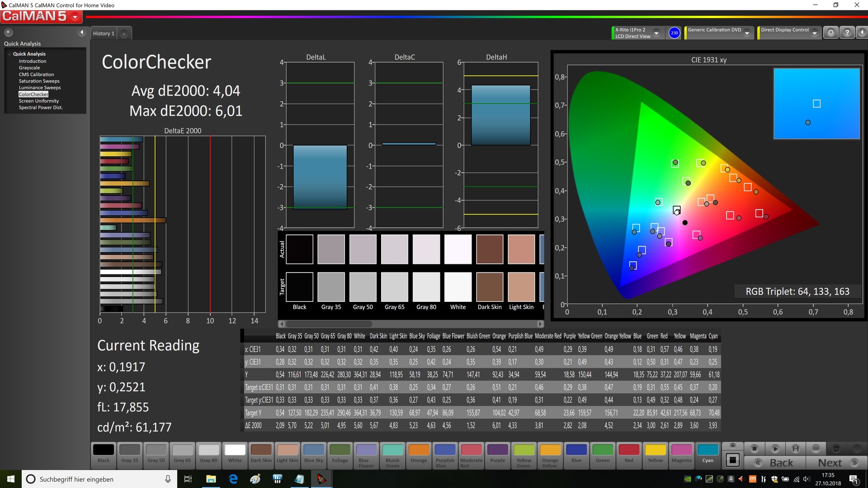
Task: Add a new history tab with plus
Action: click(x=124, y=33)
